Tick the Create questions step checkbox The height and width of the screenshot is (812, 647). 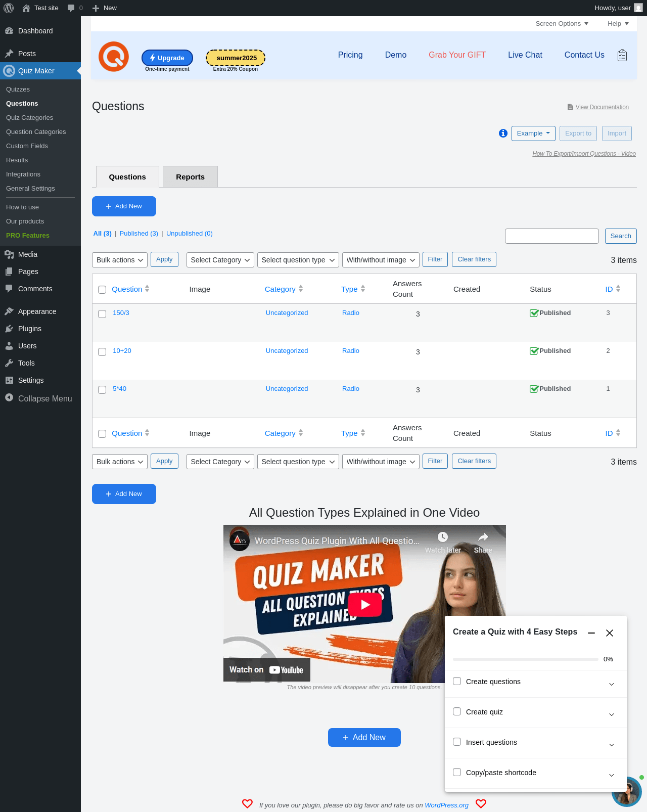pos(457,681)
